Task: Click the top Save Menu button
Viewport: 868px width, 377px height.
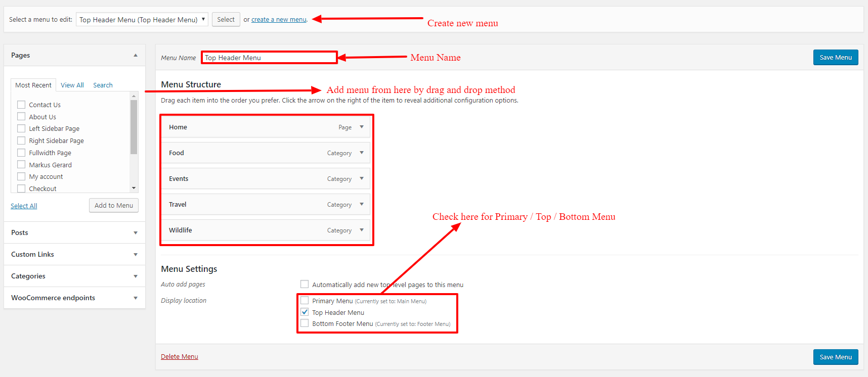Action: click(x=835, y=58)
